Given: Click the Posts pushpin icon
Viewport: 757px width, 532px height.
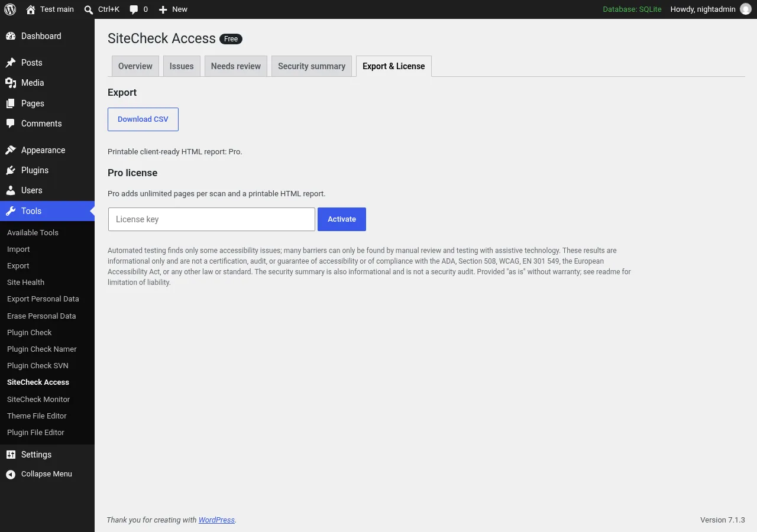Looking at the screenshot, I should coord(11,63).
